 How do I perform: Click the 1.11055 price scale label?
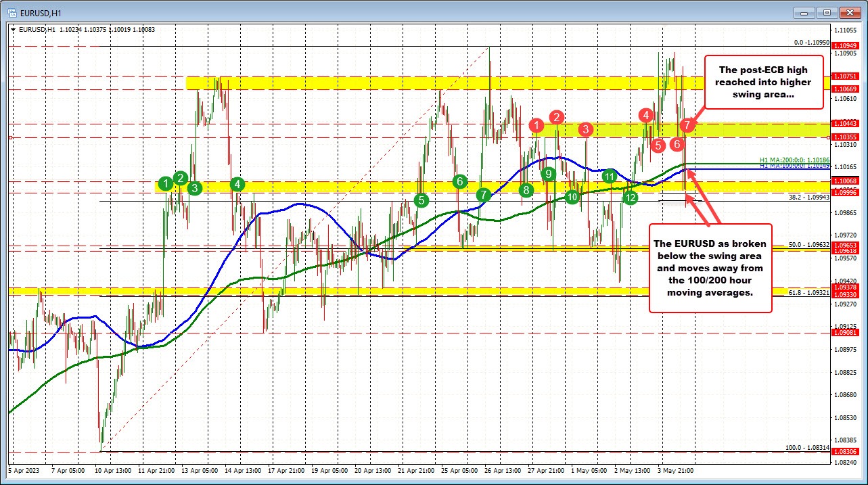846,30
